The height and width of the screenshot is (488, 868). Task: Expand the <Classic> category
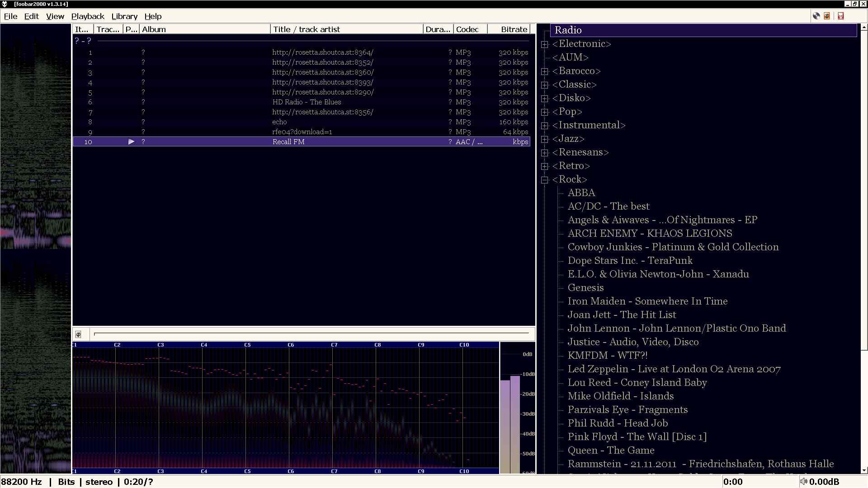click(x=545, y=85)
